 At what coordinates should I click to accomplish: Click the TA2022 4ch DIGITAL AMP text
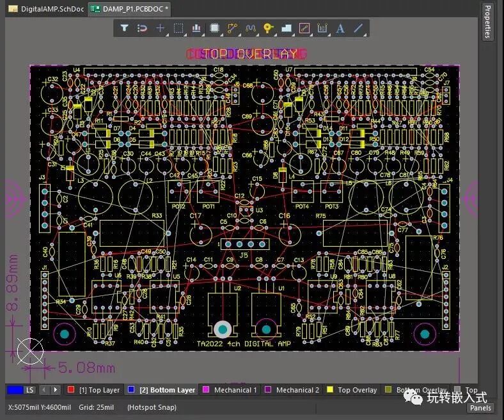(x=244, y=343)
